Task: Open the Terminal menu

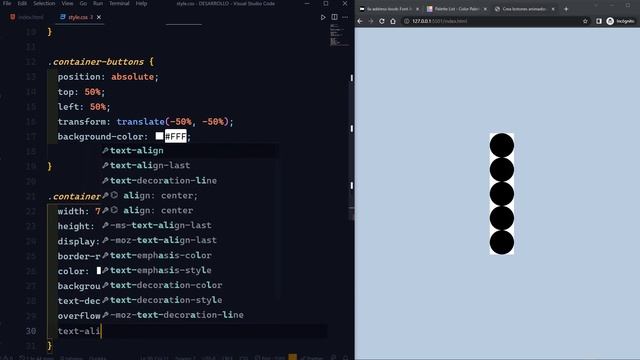Action: coord(119,3)
